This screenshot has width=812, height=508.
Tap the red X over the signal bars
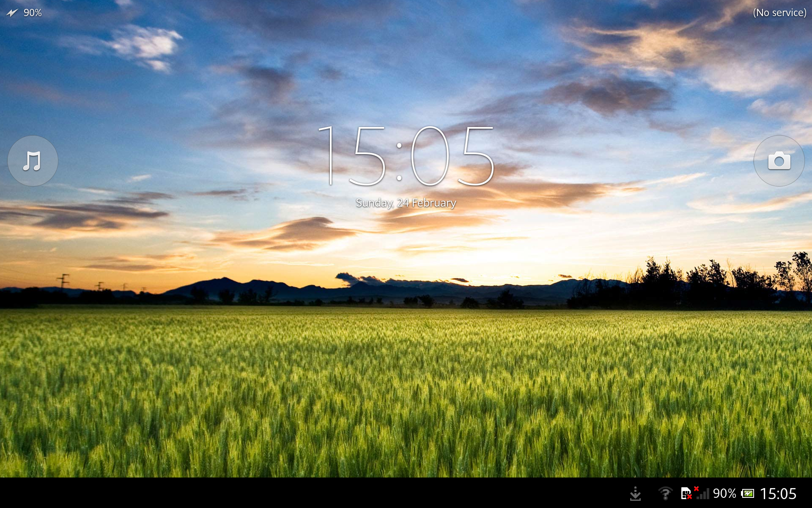pos(696,489)
